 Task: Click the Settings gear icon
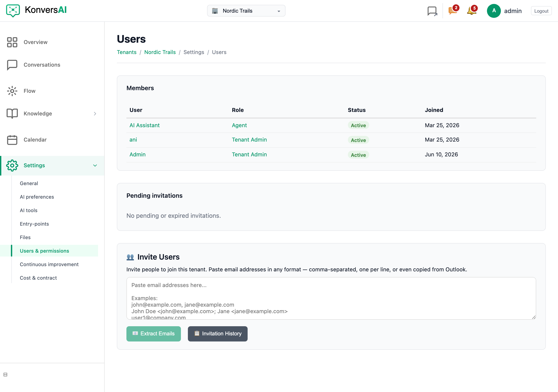coord(12,166)
